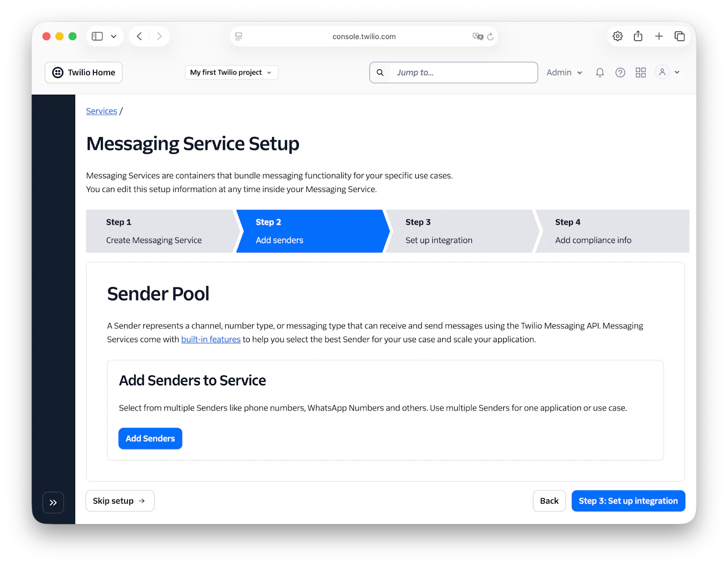
Task: Open the built-in features link
Action: (211, 339)
